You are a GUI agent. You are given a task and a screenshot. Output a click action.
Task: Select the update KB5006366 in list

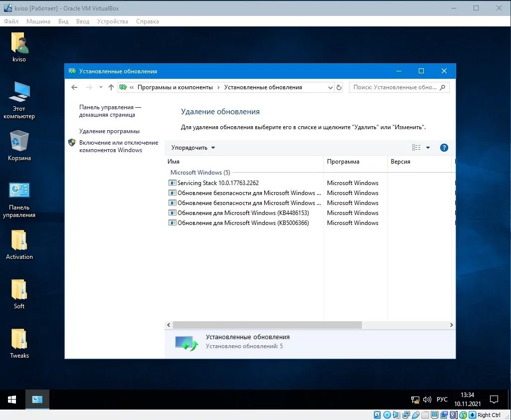point(243,223)
